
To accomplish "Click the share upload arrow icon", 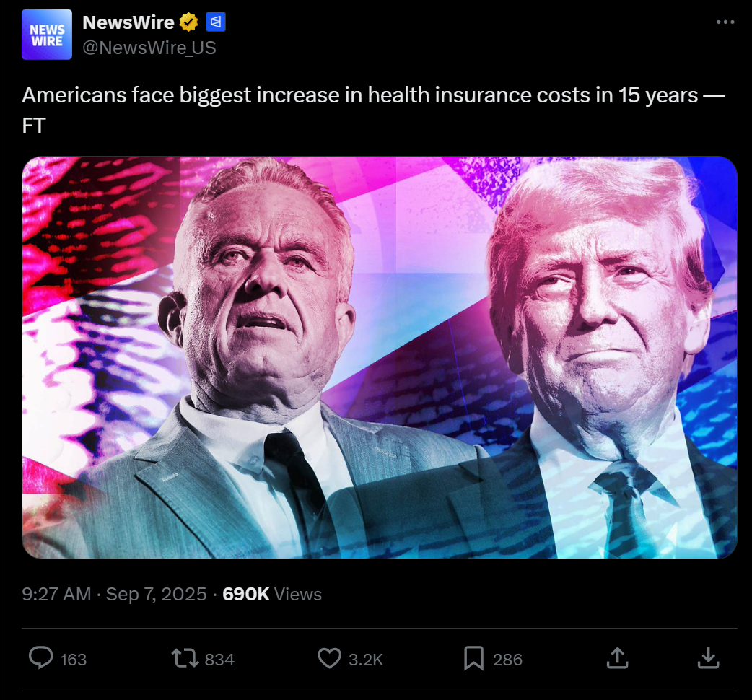I will [618, 657].
